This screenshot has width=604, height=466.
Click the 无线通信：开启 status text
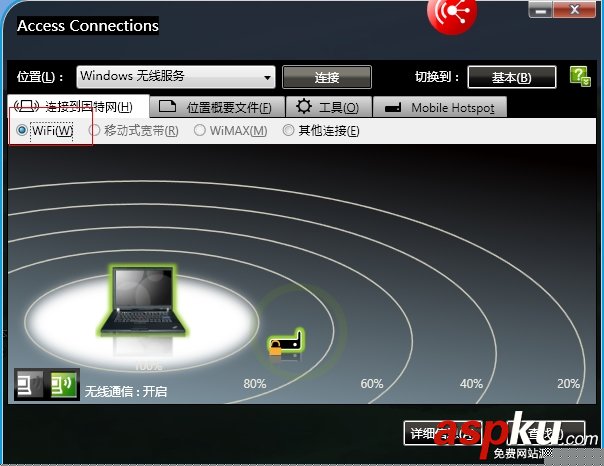coord(126,392)
